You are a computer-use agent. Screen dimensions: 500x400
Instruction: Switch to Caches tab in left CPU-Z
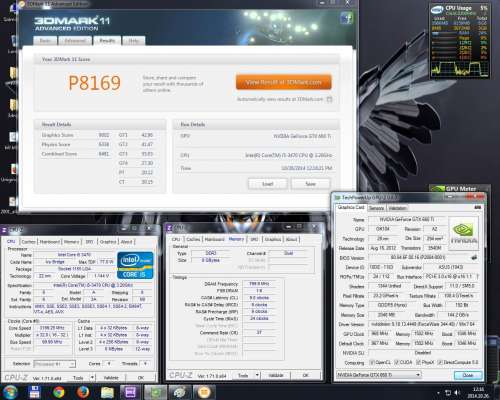[29, 242]
